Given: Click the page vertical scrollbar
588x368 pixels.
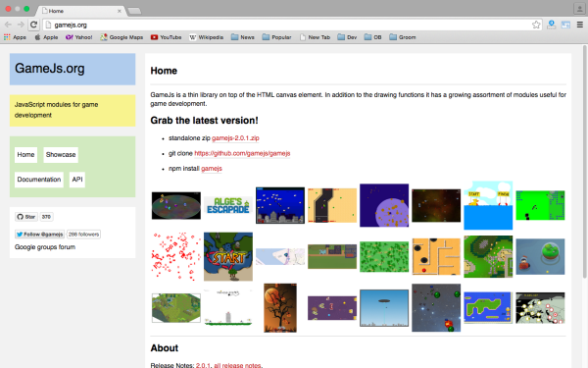Looking at the screenshot, I should pos(585,162).
